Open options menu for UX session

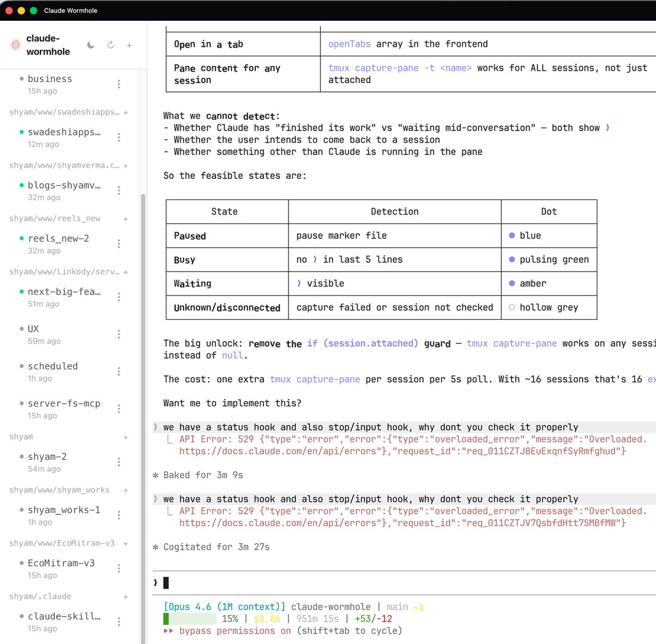[119, 334]
